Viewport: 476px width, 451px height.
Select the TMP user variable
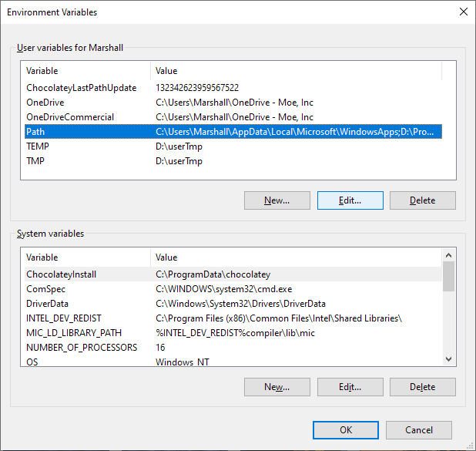tap(36, 161)
